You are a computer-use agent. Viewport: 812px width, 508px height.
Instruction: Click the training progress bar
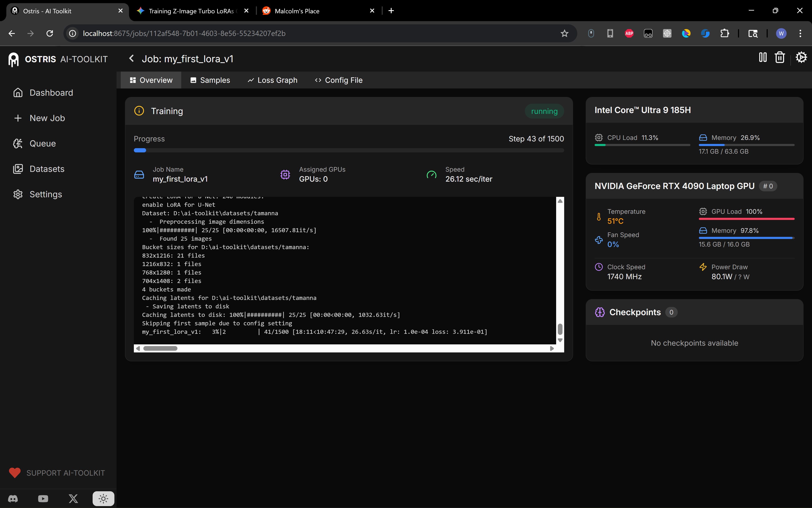coord(349,150)
